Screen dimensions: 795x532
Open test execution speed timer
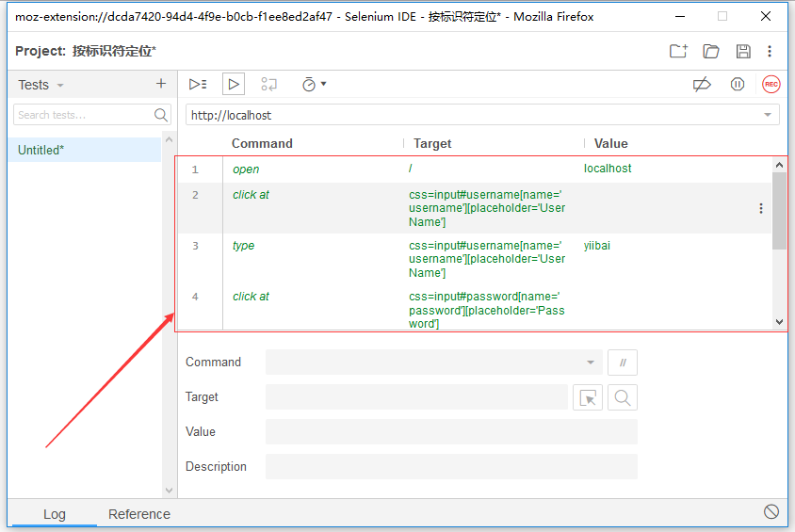point(314,84)
